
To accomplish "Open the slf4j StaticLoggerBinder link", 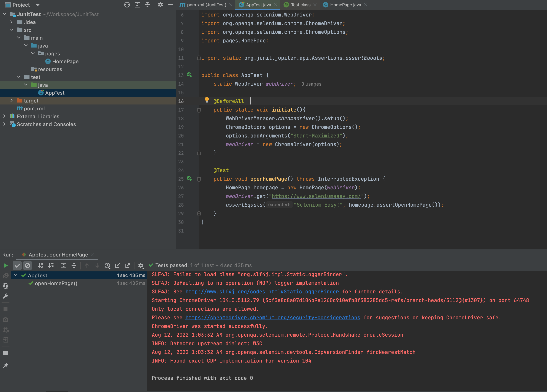I will click(x=262, y=291).
